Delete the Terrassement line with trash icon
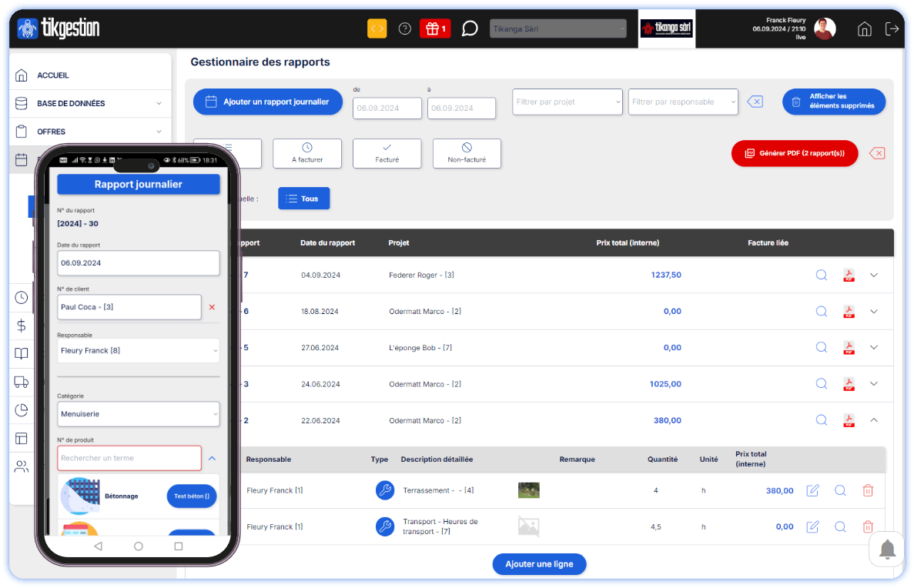The image size is (914, 588). pyautogui.click(x=868, y=490)
